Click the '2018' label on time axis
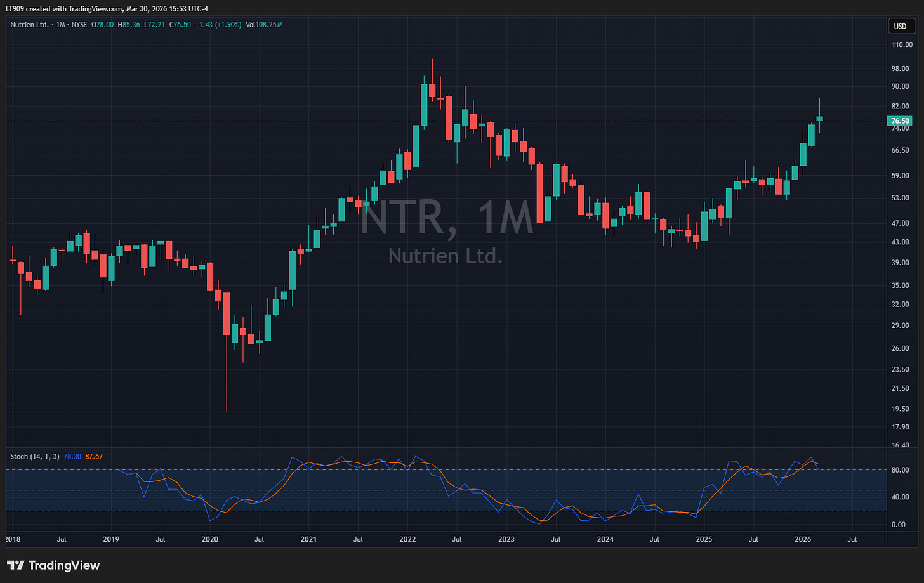Viewport: 924px width, 583px height. click(x=13, y=539)
